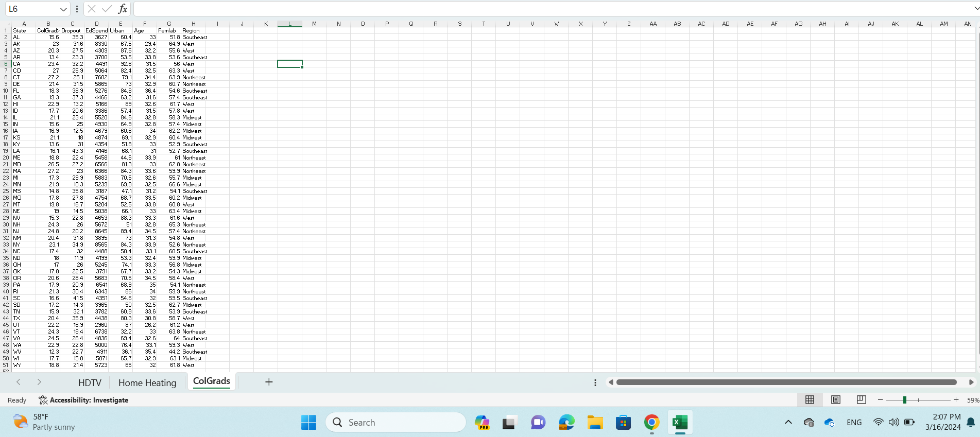Select the ColGrads sheet tab
980x437 pixels.
pyautogui.click(x=212, y=381)
